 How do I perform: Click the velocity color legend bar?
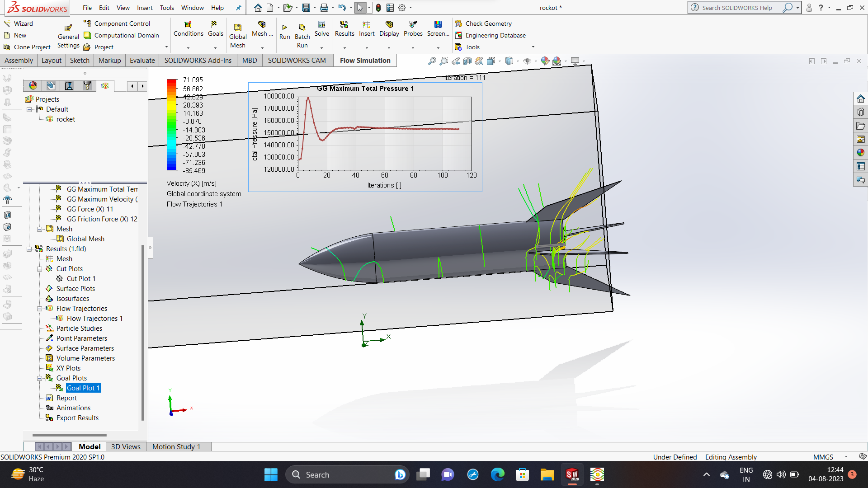tap(171, 125)
